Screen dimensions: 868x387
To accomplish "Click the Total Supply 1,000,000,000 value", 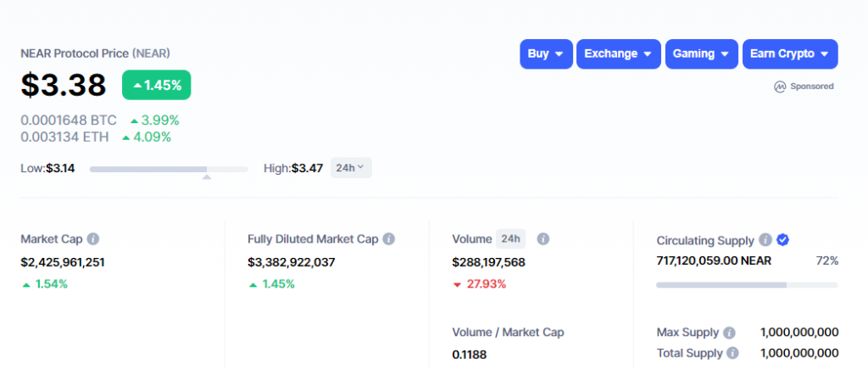I will point(799,352).
